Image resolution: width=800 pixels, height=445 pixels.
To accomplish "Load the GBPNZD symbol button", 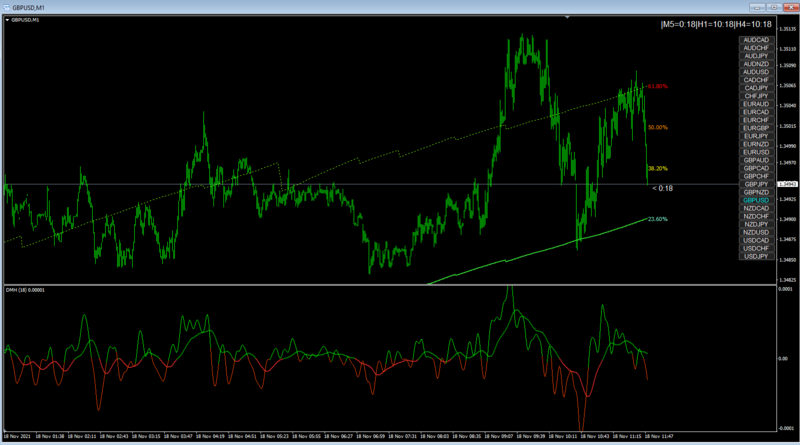I will point(756,192).
